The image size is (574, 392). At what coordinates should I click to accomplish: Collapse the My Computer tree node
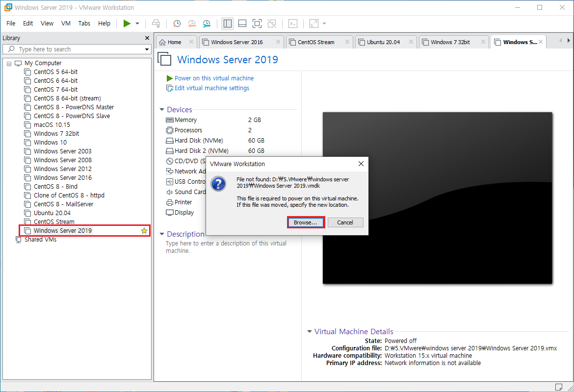(x=9, y=63)
